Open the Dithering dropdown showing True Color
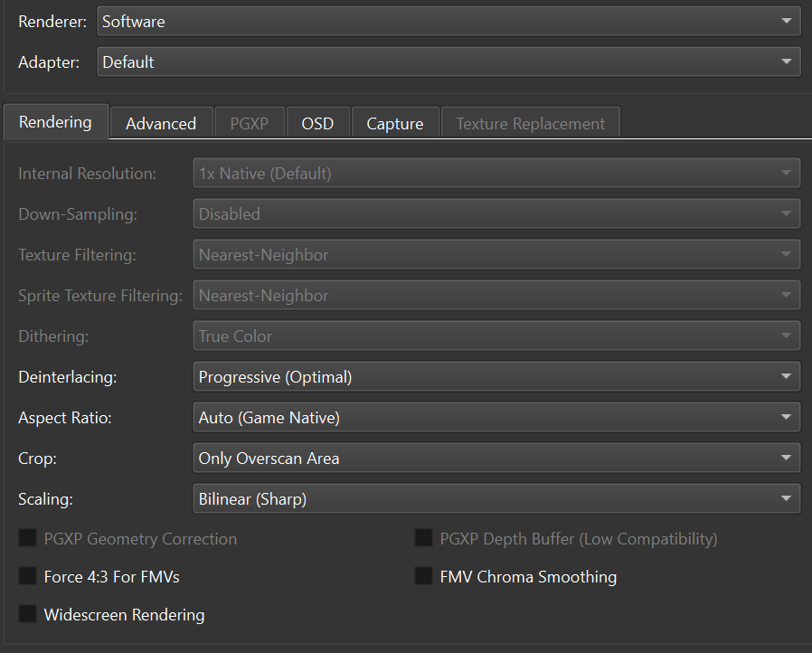The image size is (812, 653). coord(496,336)
